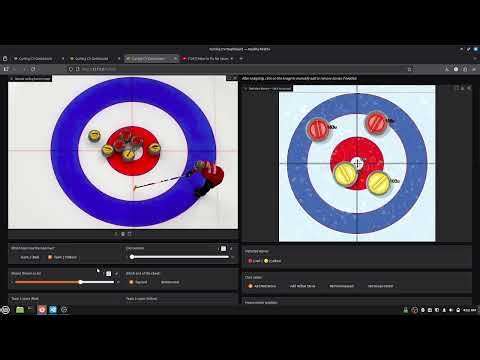Click the clipboard icon below the left rink image
Image resolution: width=480 pixels, height=360 pixels.
tap(130, 234)
